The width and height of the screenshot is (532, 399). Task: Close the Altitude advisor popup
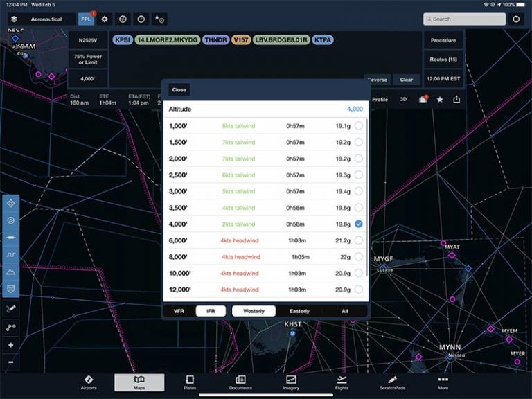pos(179,90)
